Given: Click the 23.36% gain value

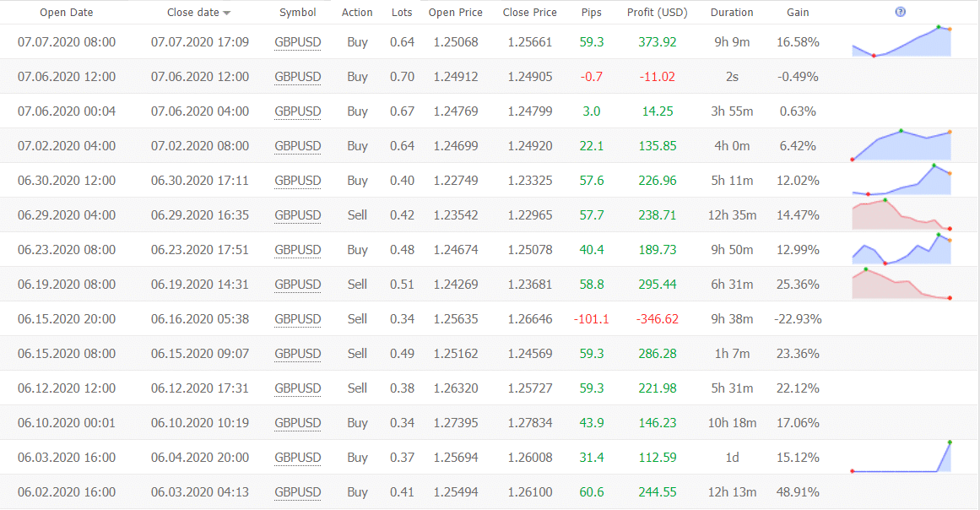Looking at the screenshot, I should [799, 354].
